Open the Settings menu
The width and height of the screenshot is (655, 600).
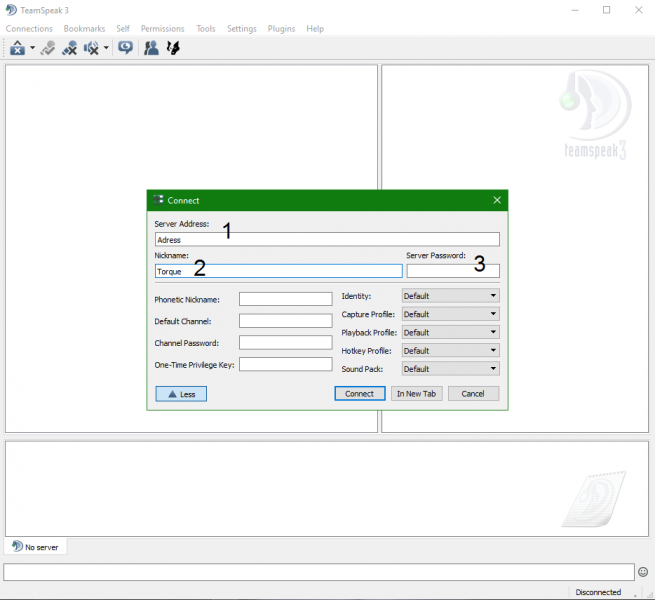tap(242, 29)
